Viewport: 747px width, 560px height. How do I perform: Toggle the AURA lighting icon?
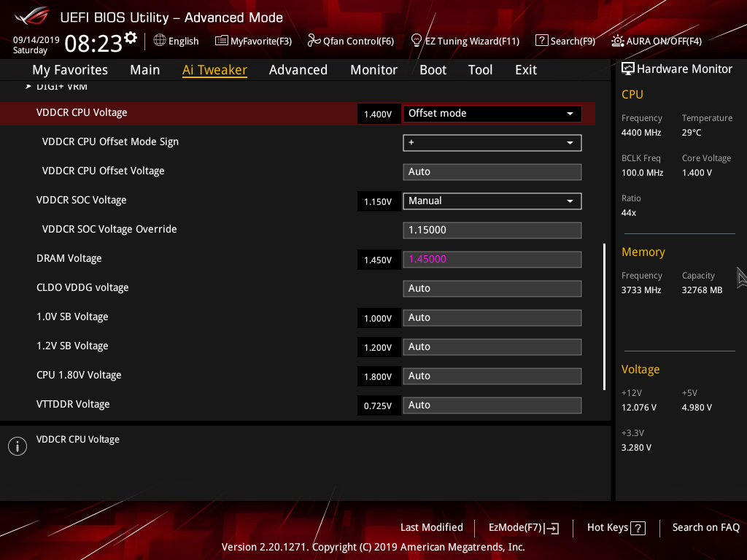[x=617, y=41]
